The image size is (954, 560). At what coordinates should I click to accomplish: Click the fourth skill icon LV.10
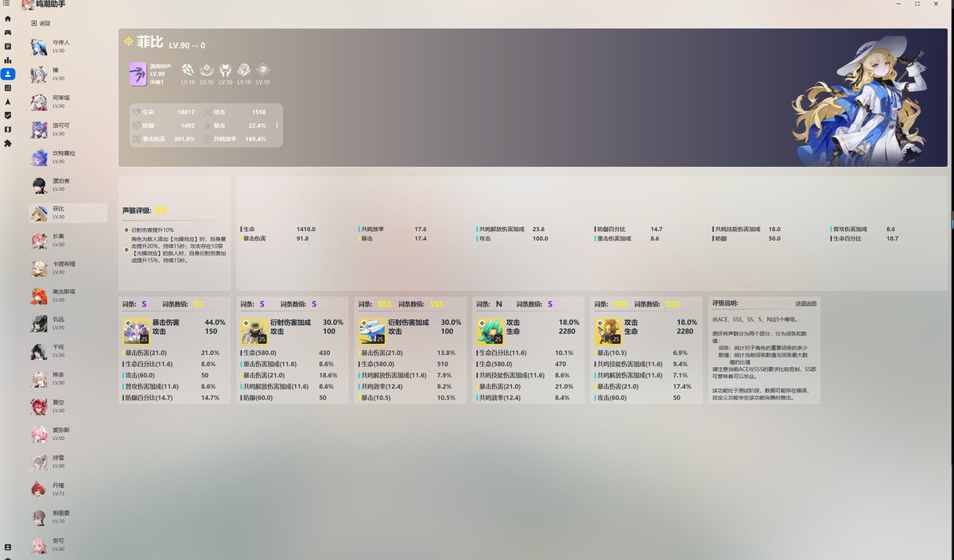(244, 70)
